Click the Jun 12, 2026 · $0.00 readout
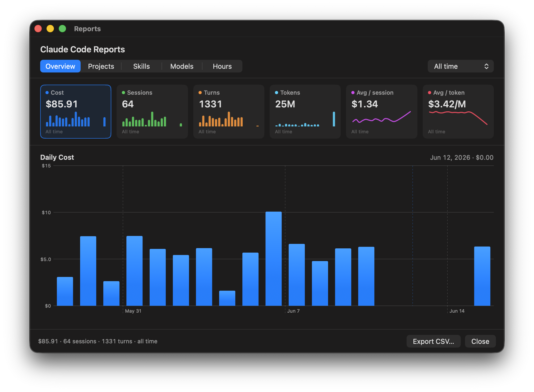Screen dimensions: 534x392 pyautogui.click(x=462, y=158)
